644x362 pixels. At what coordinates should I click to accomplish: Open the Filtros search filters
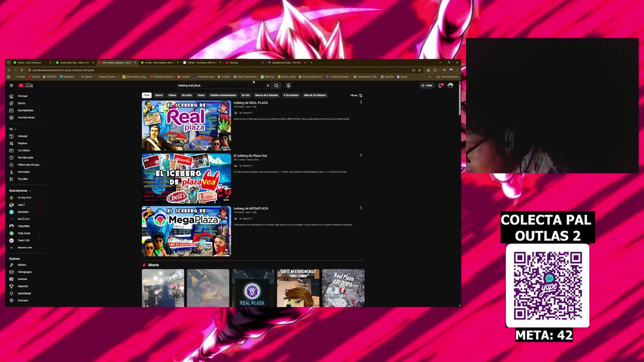pyautogui.click(x=356, y=95)
